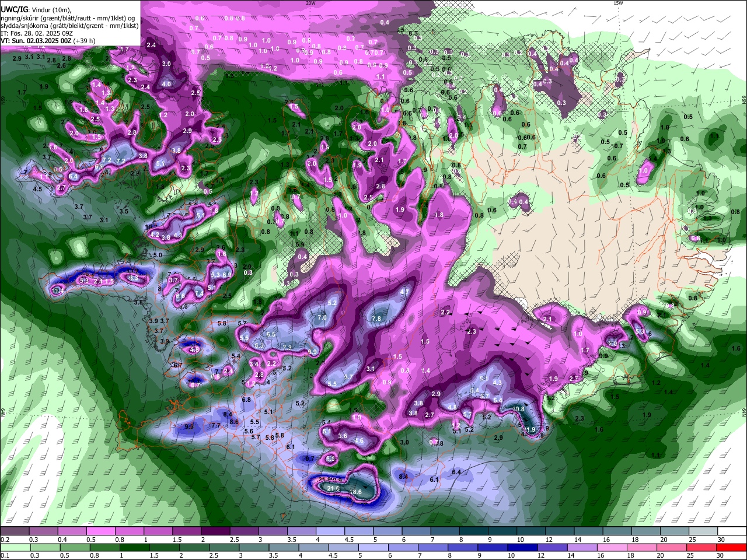Select the bright pink 0.5 swatch in upper legend row

100,531
